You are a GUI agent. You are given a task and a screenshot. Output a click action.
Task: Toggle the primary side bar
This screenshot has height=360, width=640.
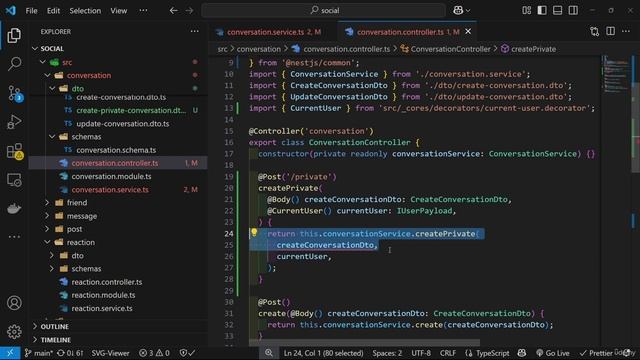pyautogui.click(x=542, y=10)
